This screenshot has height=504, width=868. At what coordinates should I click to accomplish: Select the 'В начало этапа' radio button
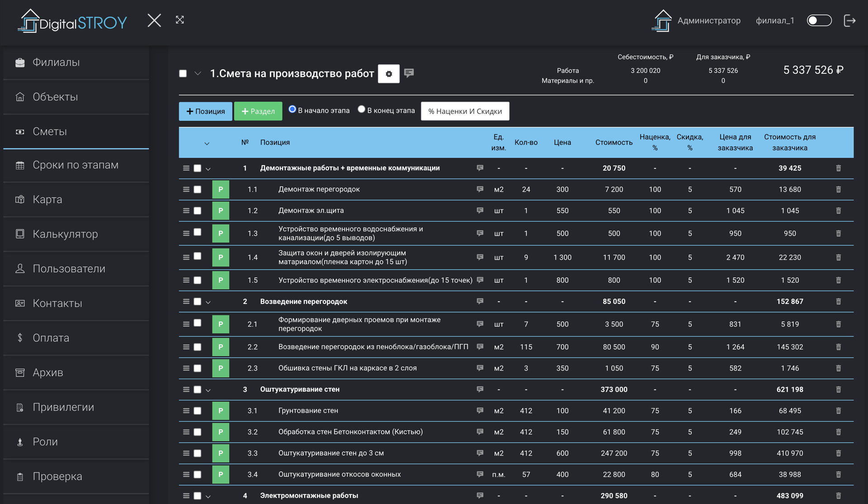coord(292,109)
